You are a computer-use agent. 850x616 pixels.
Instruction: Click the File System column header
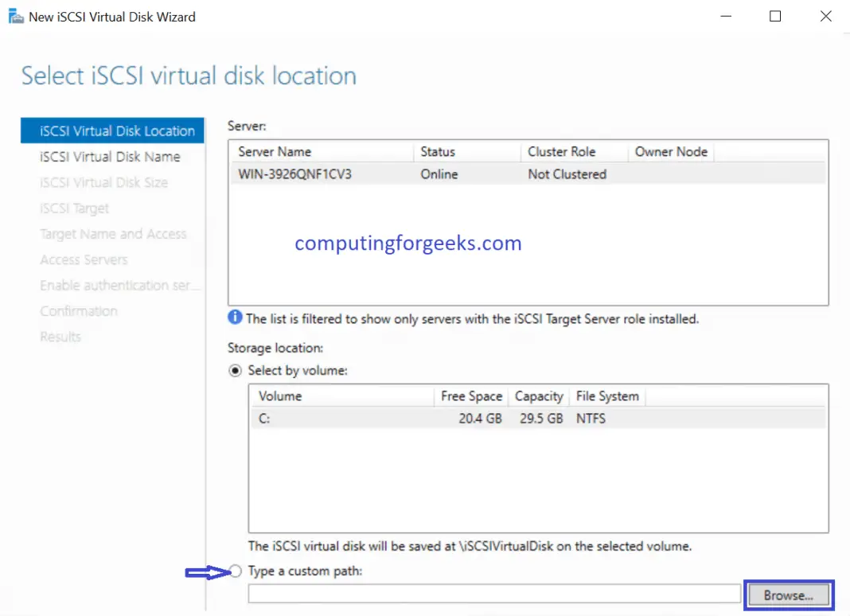point(607,396)
